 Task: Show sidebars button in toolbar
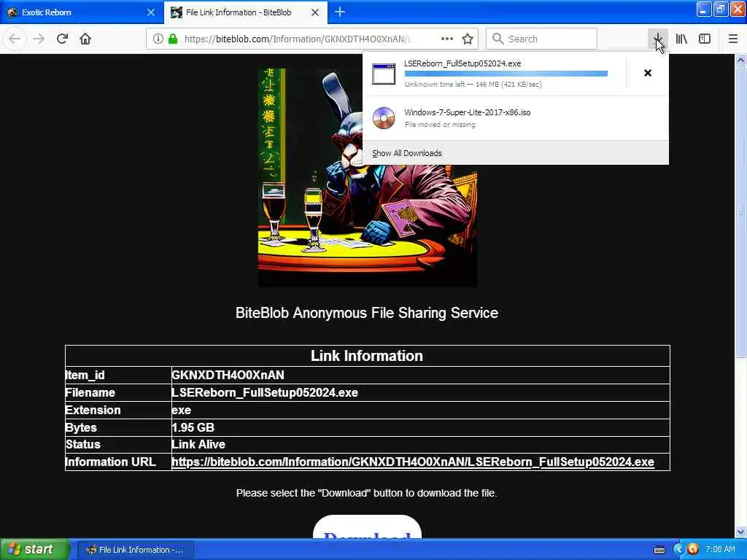705,39
